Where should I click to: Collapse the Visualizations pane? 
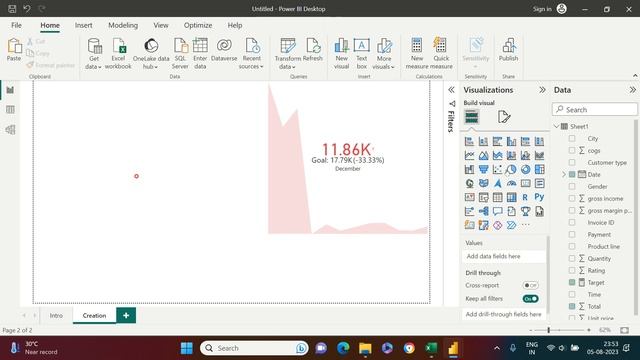542,90
